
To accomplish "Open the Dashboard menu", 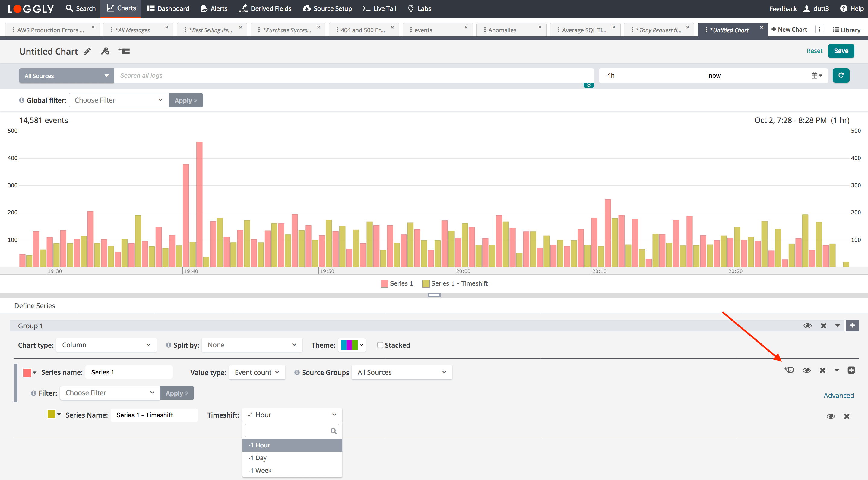I will click(168, 9).
